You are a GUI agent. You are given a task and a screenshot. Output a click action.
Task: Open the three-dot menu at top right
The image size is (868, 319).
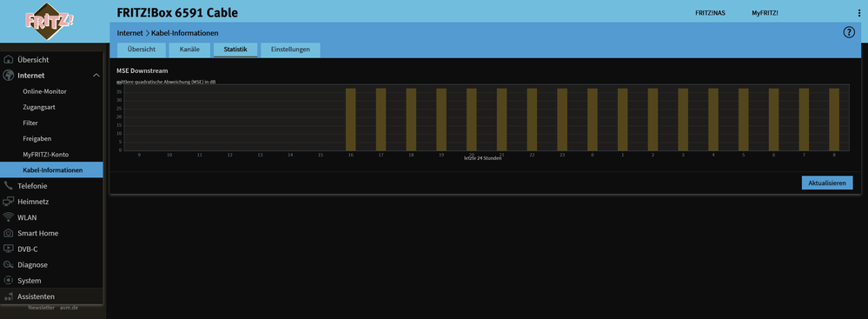(x=858, y=13)
